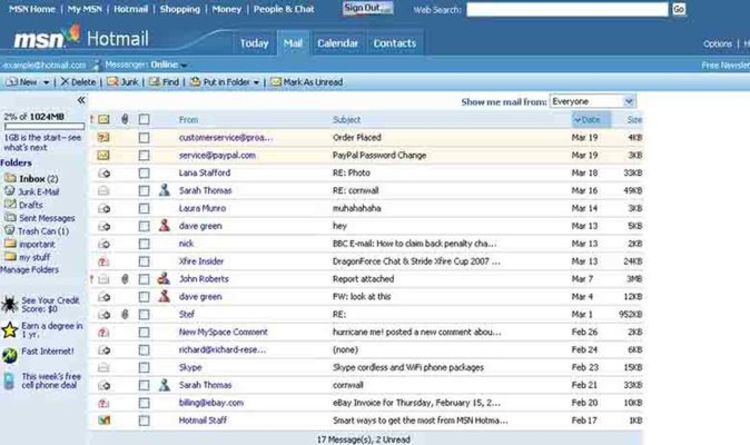The image size is (750, 445).
Task: Open the New message dropdown arrow
Action: click(x=46, y=82)
